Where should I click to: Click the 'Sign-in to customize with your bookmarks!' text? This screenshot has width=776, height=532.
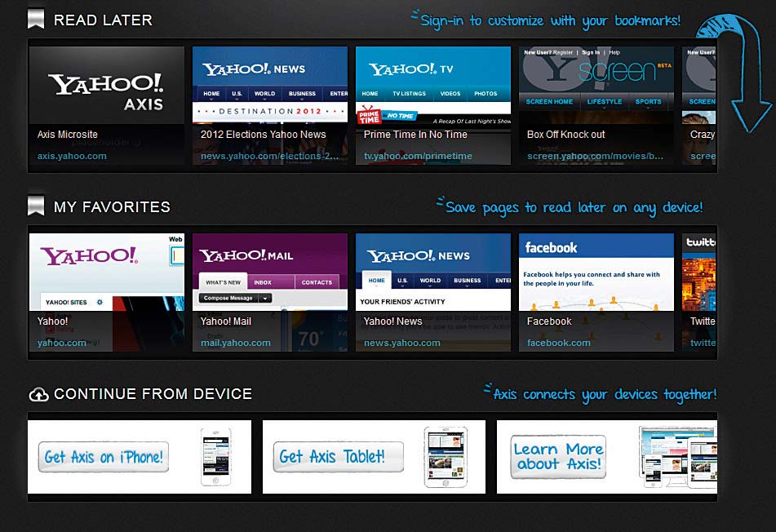550,20
